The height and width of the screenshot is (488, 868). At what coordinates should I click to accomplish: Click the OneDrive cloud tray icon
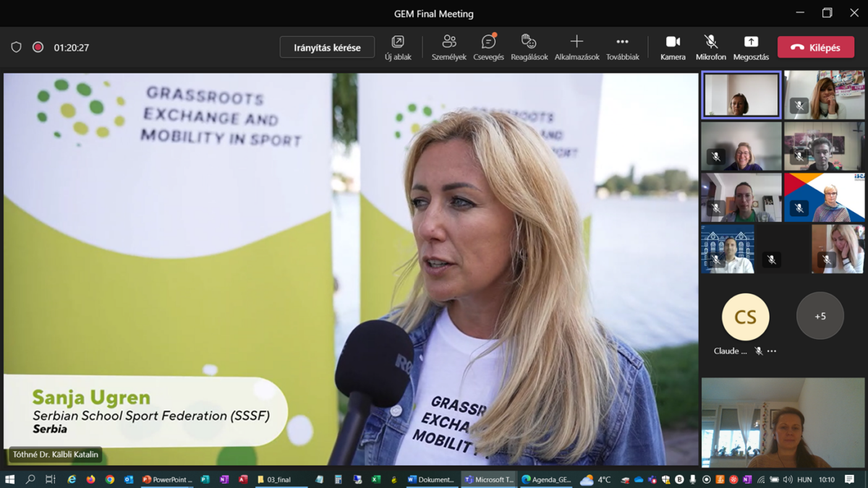point(639,479)
